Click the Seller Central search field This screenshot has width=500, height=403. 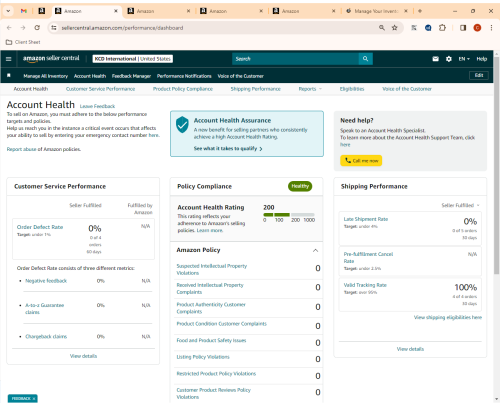coord(295,59)
